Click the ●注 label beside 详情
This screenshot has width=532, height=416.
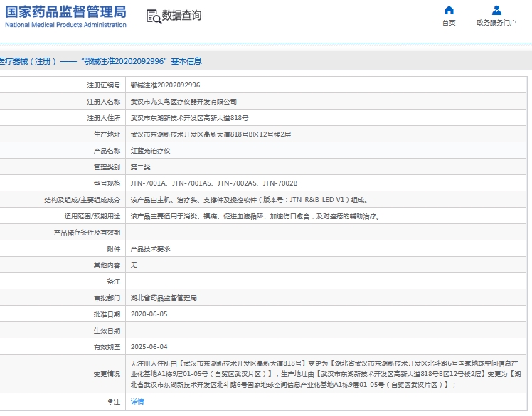coord(114,402)
